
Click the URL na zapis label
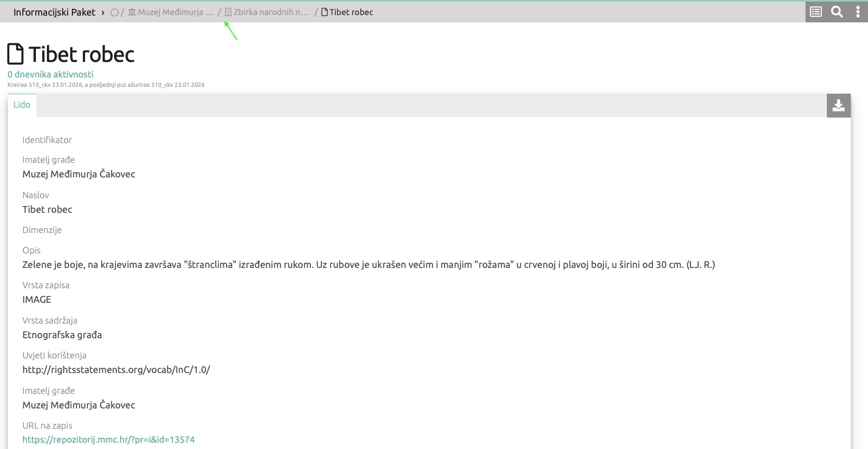click(x=47, y=426)
